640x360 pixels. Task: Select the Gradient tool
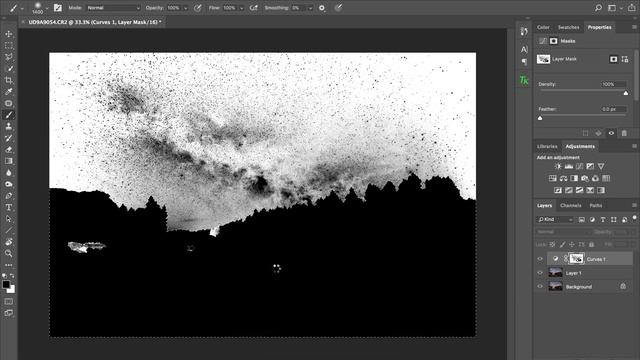pyautogui.click(x=9, y=161)
